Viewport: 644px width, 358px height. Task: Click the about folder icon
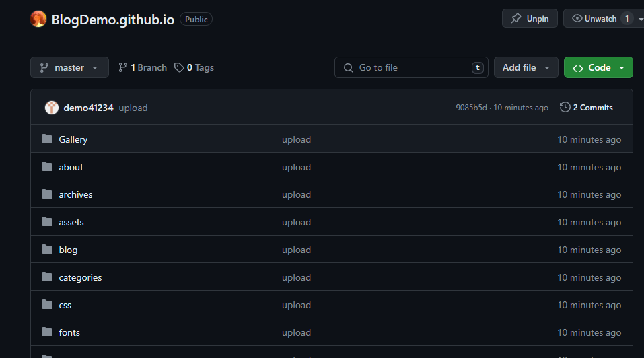coord(47,167)
